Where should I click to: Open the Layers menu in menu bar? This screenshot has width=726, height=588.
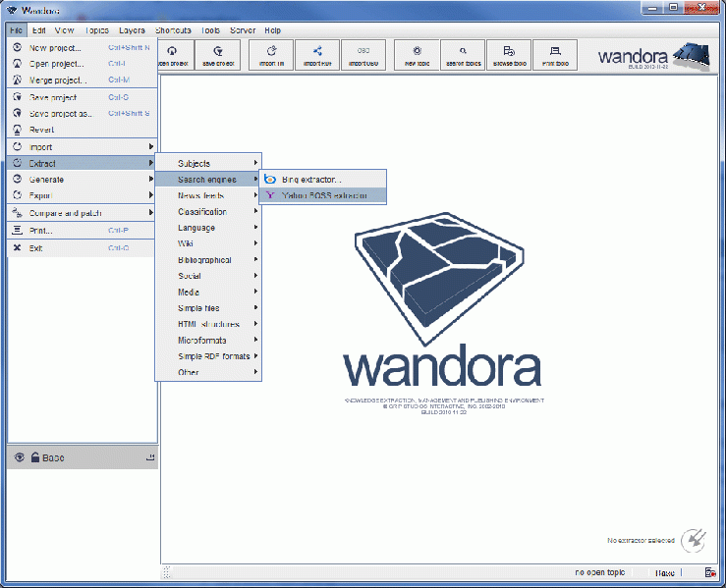132,30
